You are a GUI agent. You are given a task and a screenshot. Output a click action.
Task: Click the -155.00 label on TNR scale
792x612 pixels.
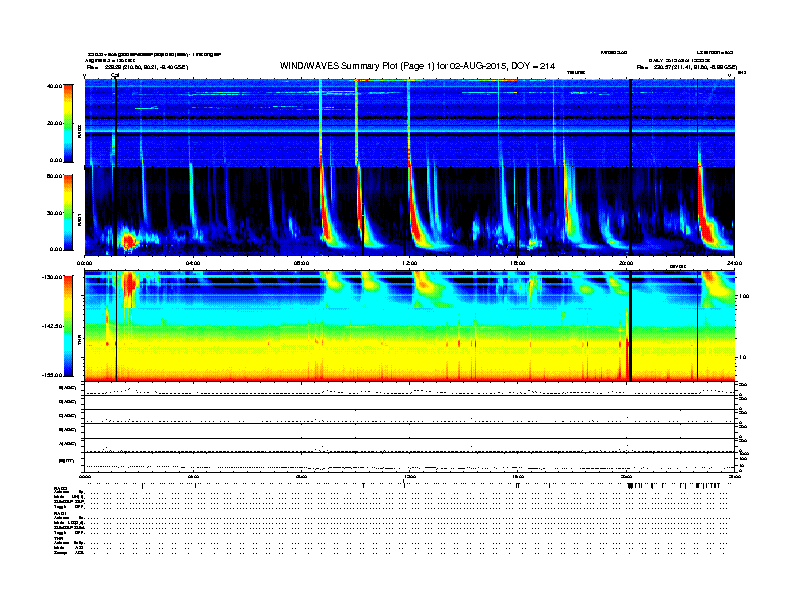pyautogui.click(x=52, y=375)
